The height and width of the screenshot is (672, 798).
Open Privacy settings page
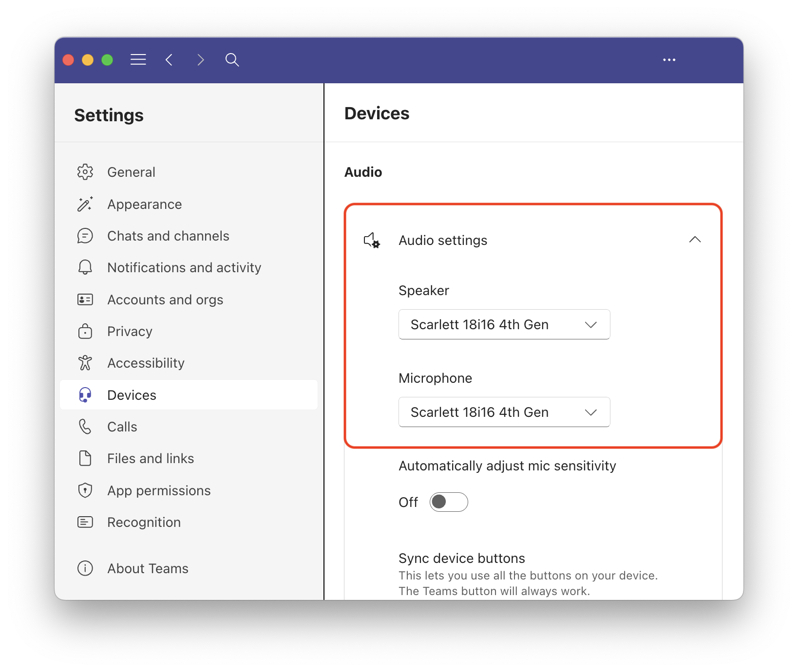tap(189, 331)
